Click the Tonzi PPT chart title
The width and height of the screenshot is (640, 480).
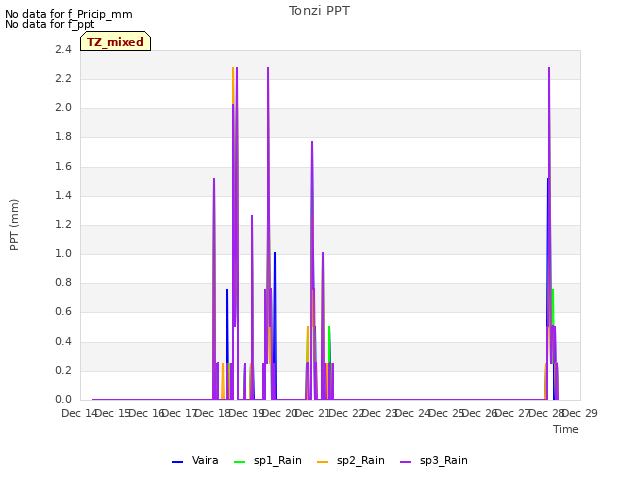319,11
